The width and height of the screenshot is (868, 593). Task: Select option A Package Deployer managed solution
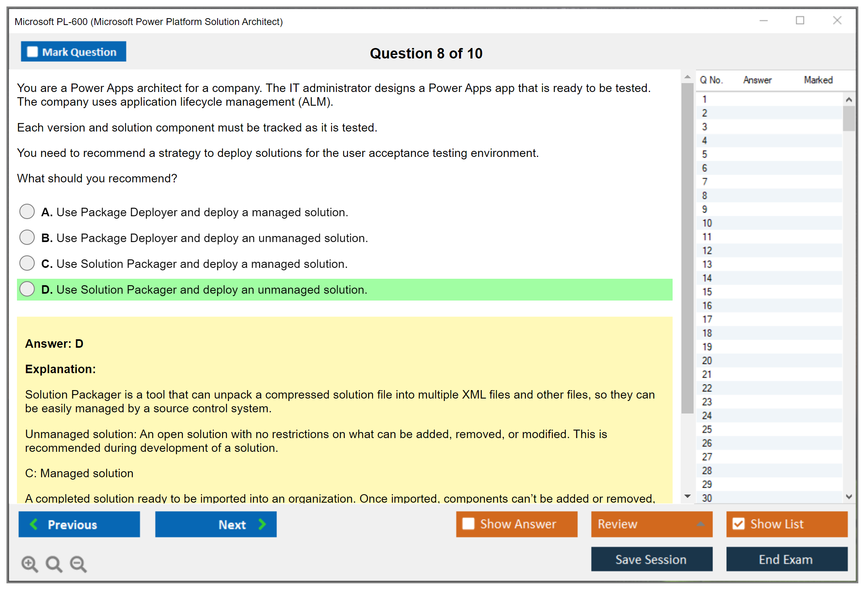27,211
